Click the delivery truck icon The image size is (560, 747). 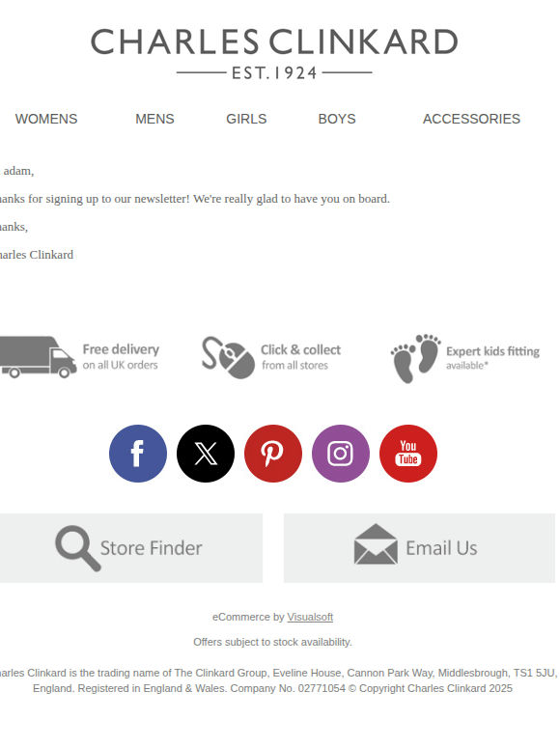38,357
